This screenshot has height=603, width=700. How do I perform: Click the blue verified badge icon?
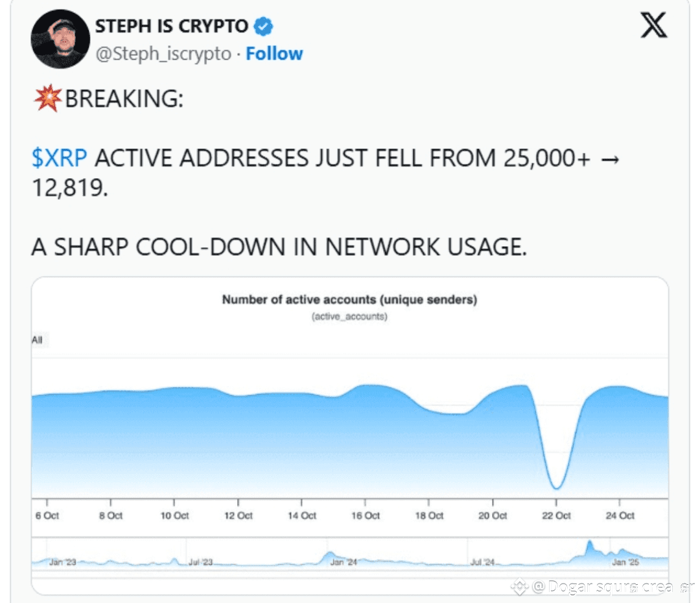point(263,27)
